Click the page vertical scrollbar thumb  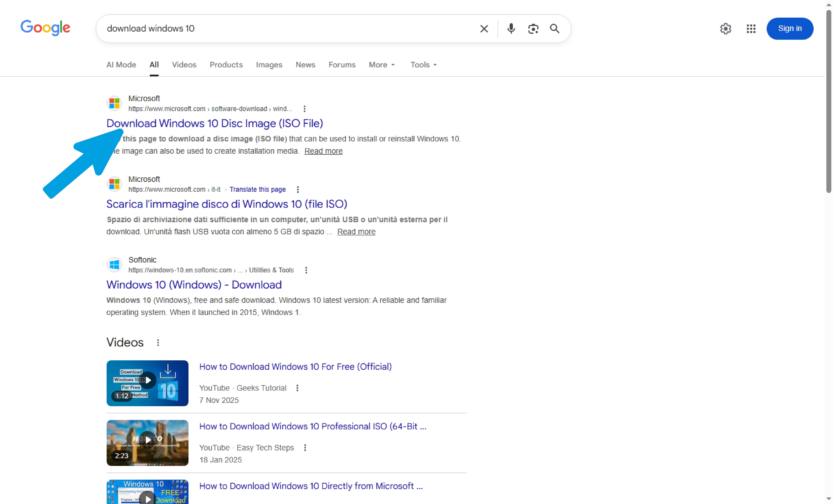click(829, 102)
